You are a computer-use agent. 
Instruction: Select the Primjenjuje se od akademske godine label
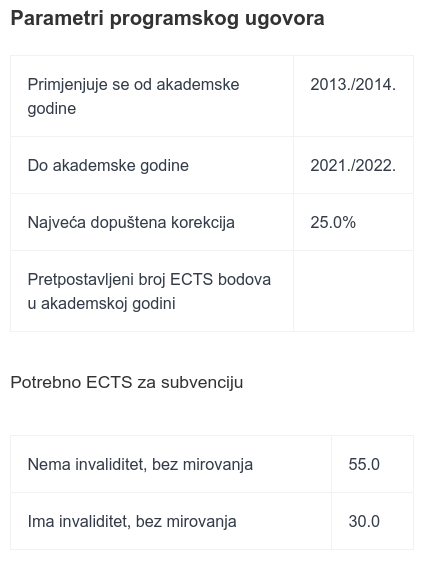(133, 96)
